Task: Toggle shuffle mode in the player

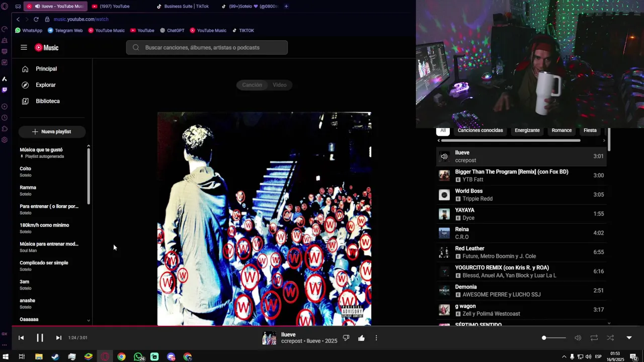Action: (x=610, y=338)
